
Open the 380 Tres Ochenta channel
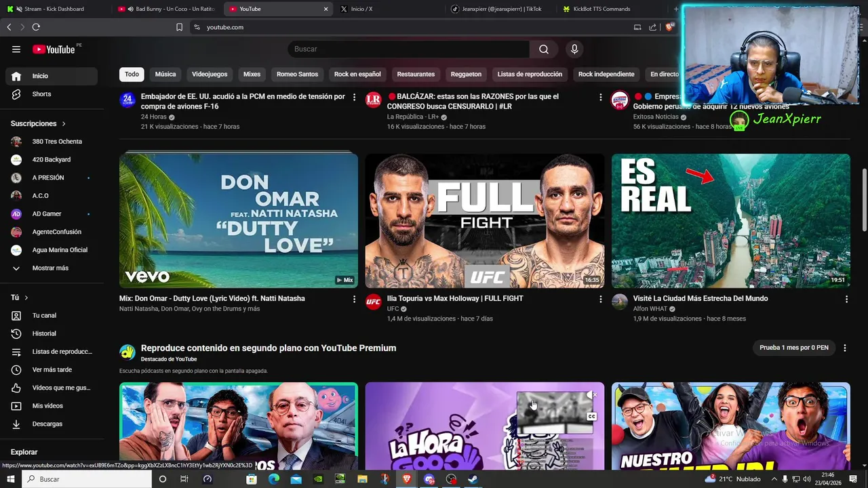pyautogui.click(x=52, y=142)
